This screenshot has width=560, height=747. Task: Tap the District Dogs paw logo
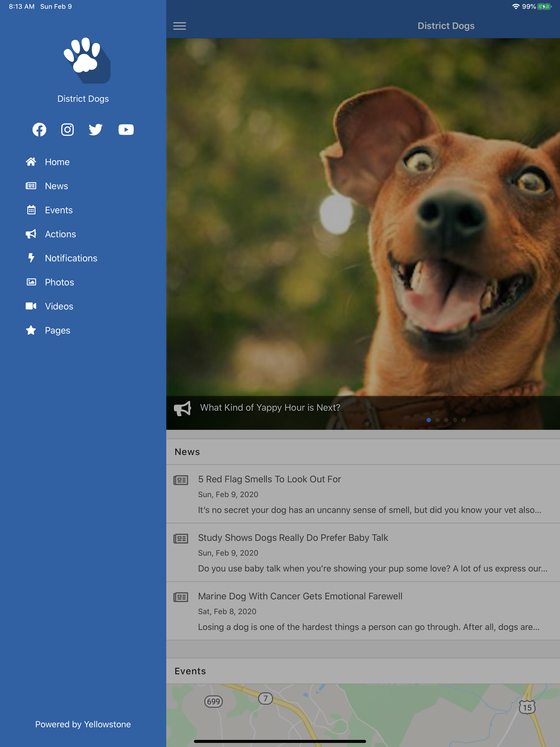87,60
